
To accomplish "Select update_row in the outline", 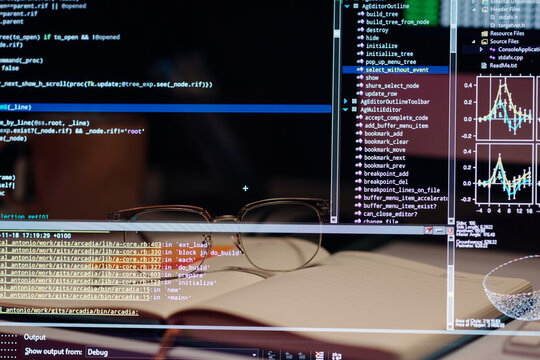I will pos(381,93).
